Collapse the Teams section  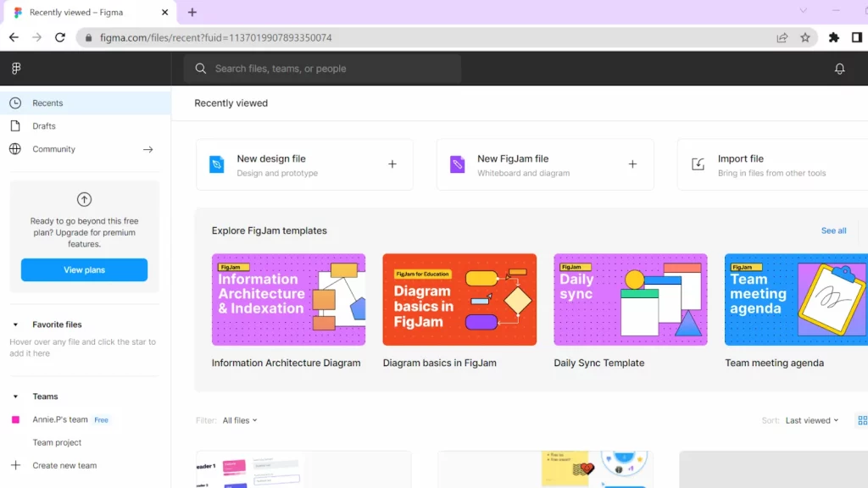15,396
